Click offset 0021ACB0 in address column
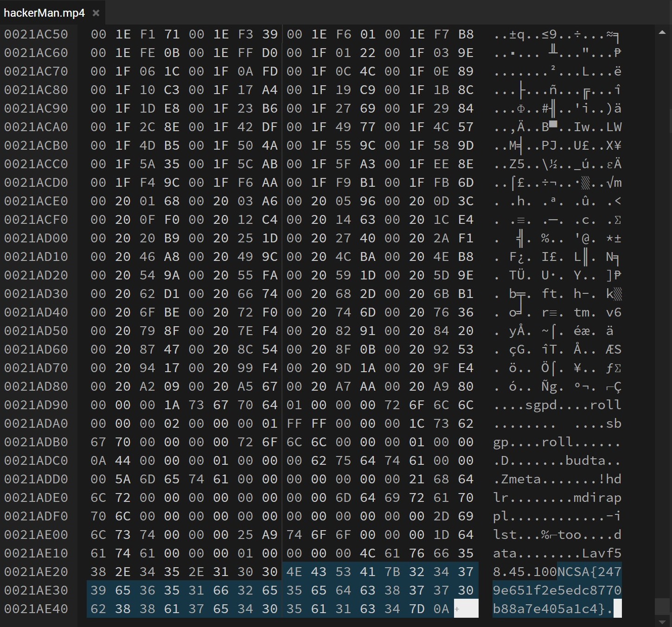 click(36, 146)
